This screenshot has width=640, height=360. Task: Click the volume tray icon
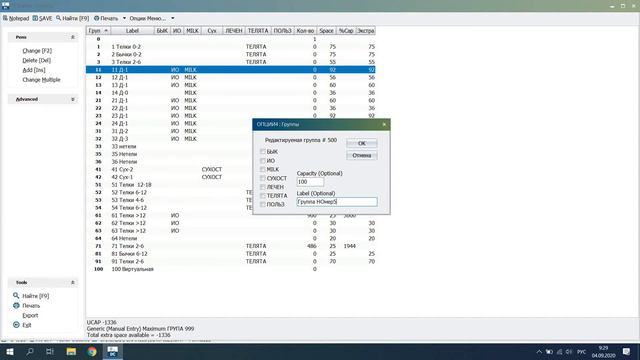[x=569, y=352]
